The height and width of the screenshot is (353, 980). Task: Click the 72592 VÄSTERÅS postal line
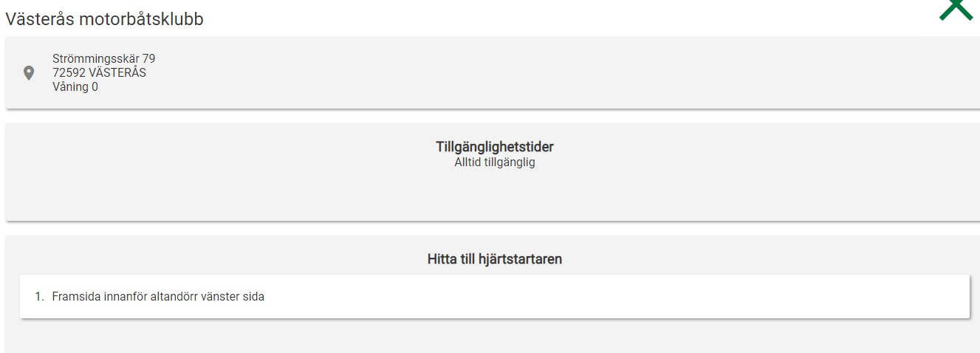99,73
